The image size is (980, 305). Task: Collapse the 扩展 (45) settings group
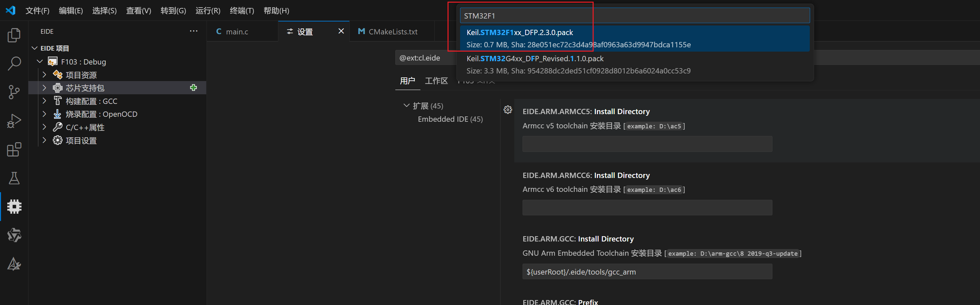pos(406,106)
